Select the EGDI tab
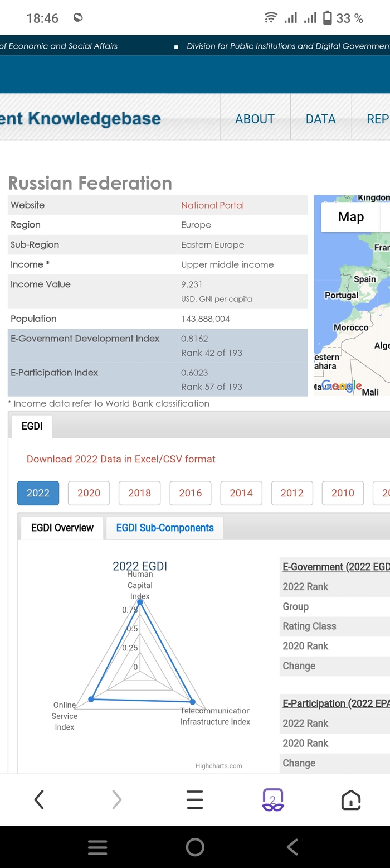 tap(32, 426)
